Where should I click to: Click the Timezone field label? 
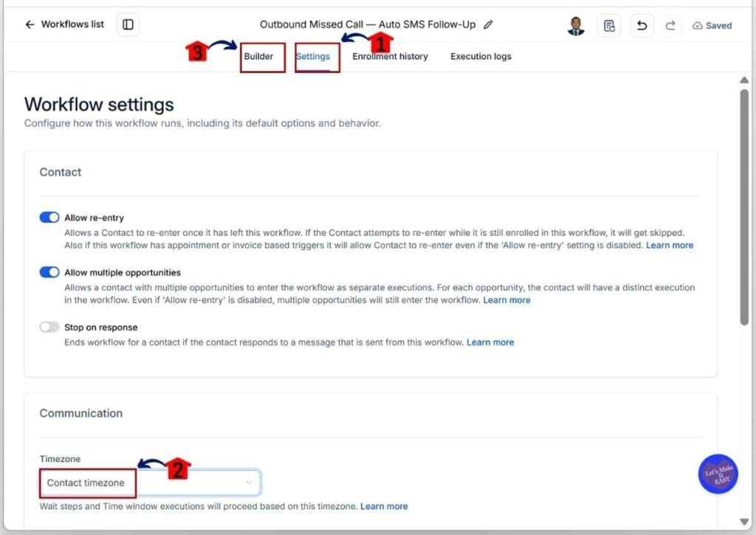[x=60, y=459]
